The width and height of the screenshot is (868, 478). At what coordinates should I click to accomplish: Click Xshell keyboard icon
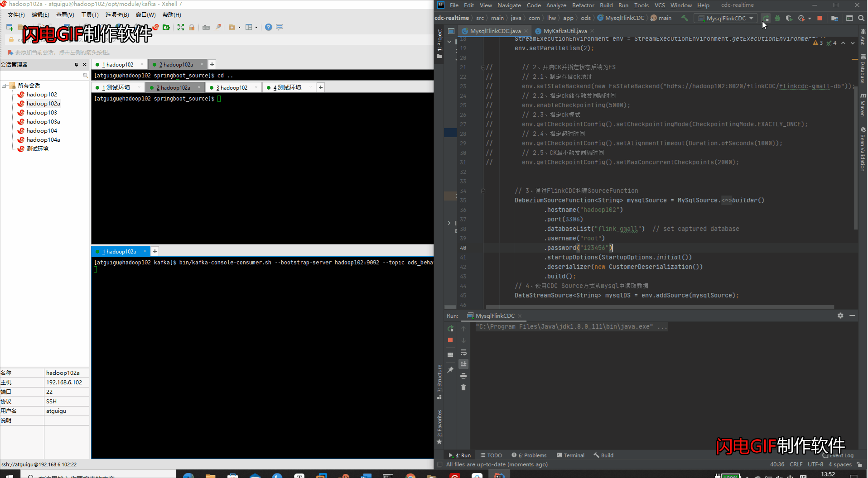click(206, 27)
